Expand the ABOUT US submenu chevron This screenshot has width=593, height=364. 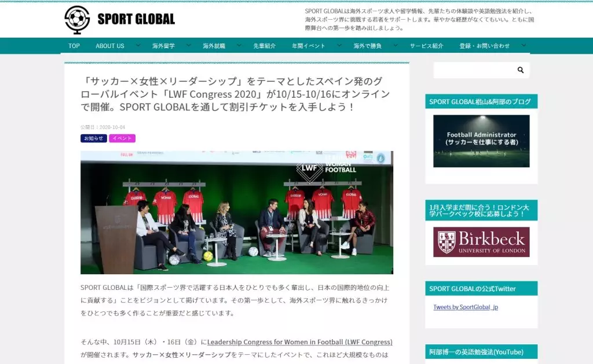[x=138, y=45]
